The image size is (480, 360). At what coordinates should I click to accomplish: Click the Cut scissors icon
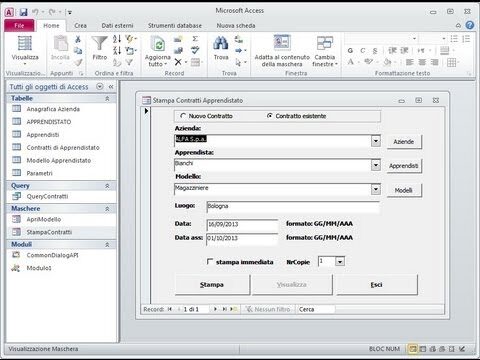tap(78, 39)
